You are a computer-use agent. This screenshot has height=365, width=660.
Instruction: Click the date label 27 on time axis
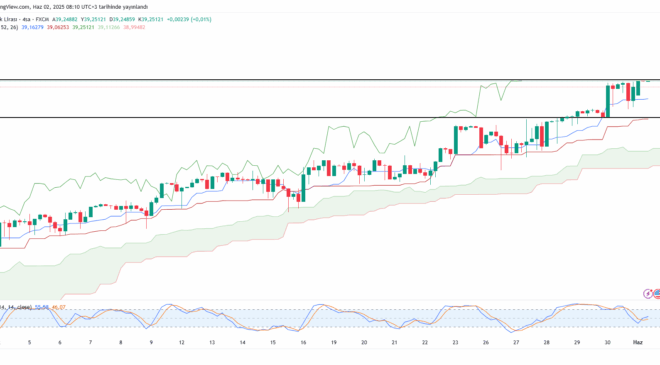click(x=516, y=343)
